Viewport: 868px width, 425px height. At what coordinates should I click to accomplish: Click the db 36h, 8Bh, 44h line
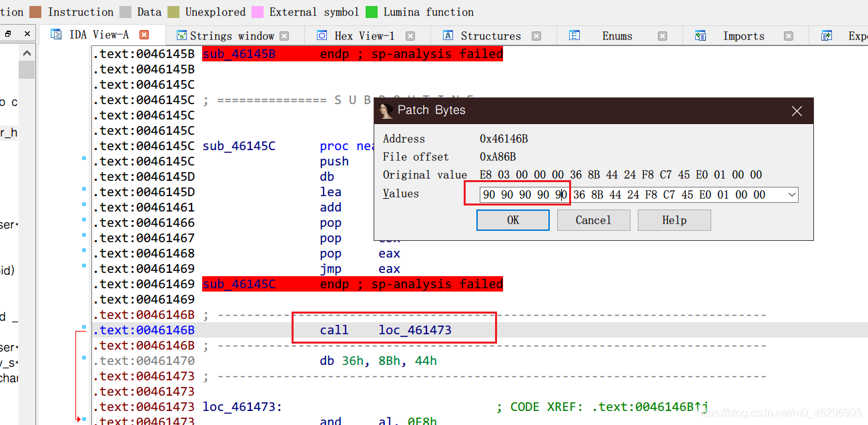click(x=378, y=361)
